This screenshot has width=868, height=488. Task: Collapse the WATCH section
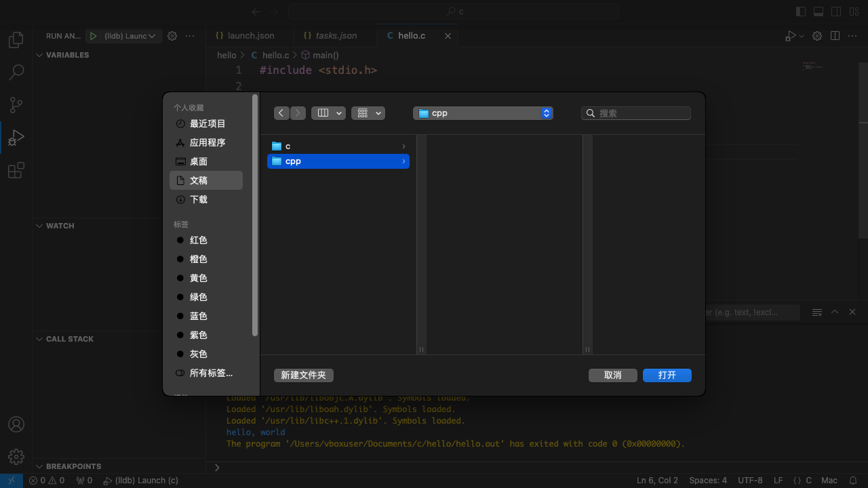coord(39,226)
